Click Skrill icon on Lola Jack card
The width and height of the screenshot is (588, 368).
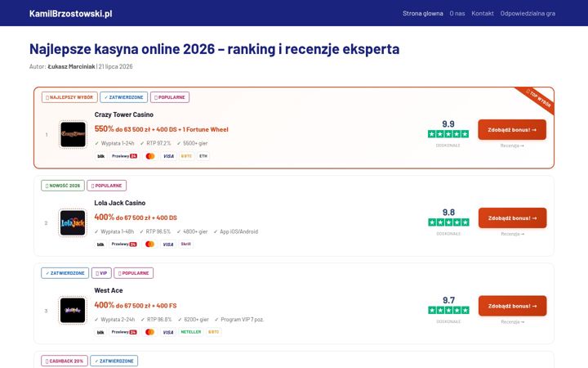click(x=186, y=244)
